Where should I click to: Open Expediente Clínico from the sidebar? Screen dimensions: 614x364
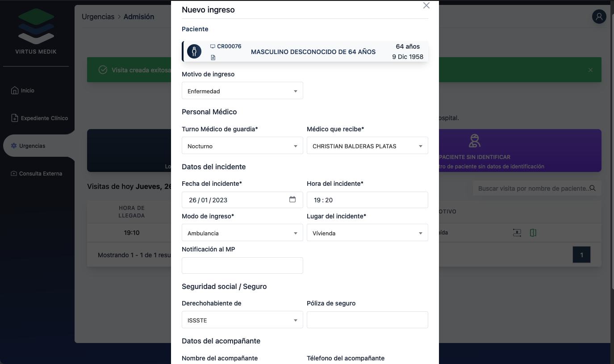[x=44, y=118]
